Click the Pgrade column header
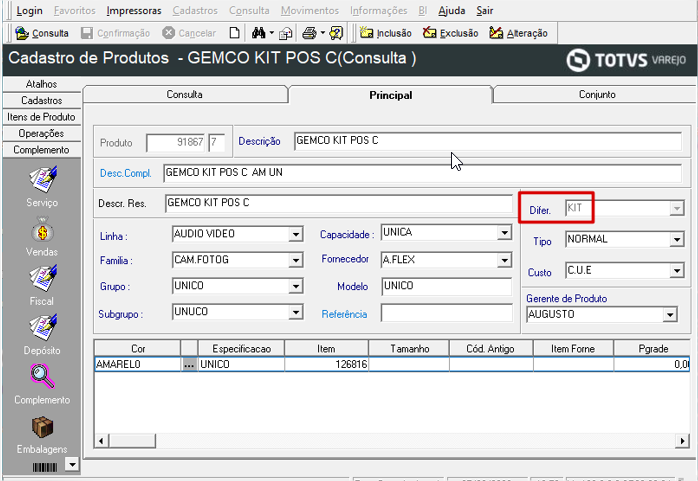The width and height of the screenshot is (698, 481). click(653, 349)
